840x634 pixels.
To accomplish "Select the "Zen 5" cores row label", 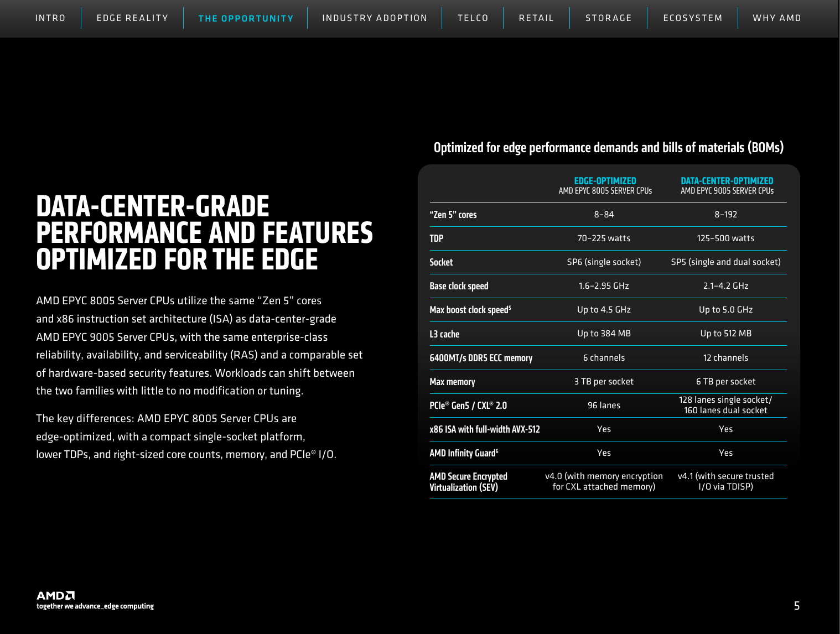I will [x=453, y=215].
